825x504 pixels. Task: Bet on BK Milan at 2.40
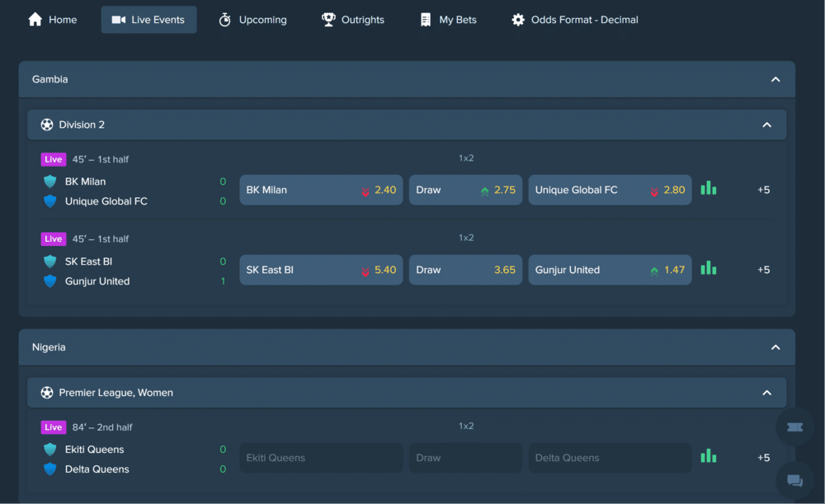coord(321,190)
